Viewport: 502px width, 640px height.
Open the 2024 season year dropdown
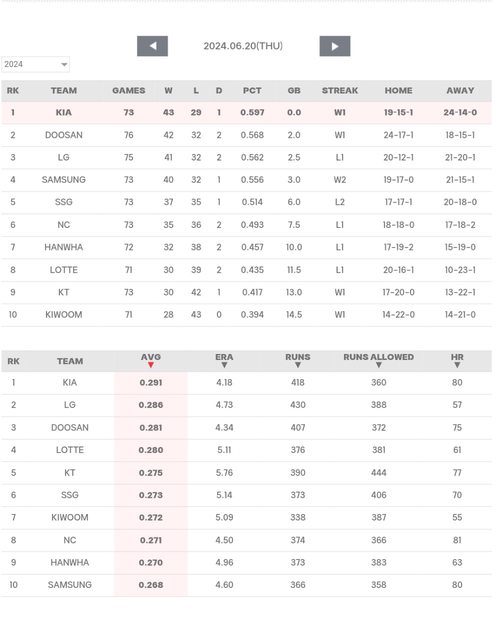coord(36,64)
